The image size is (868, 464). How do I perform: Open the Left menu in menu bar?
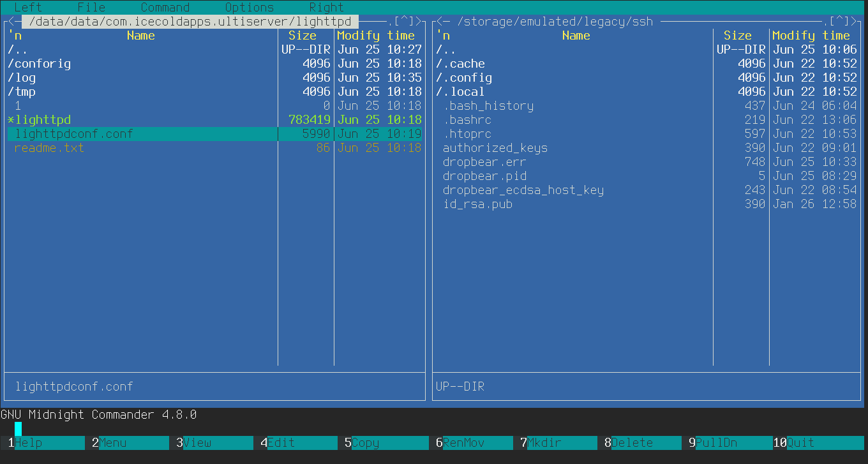click(27, 8)
